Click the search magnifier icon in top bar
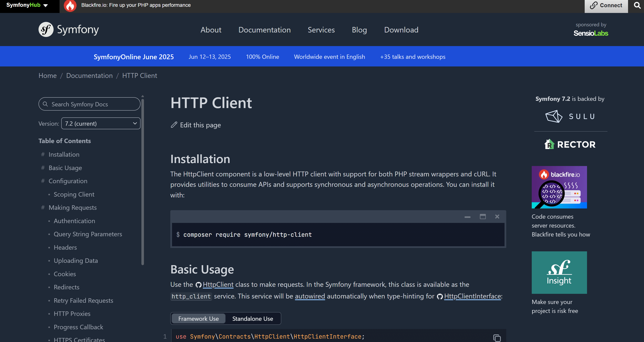The image size is (644, 342). click(x=637, y=5)
